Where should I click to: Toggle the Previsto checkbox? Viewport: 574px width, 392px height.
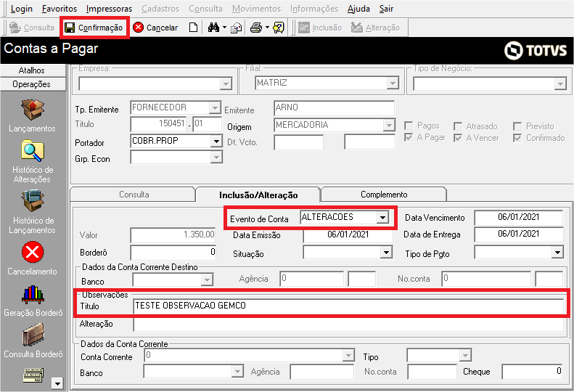pos(517,126)
